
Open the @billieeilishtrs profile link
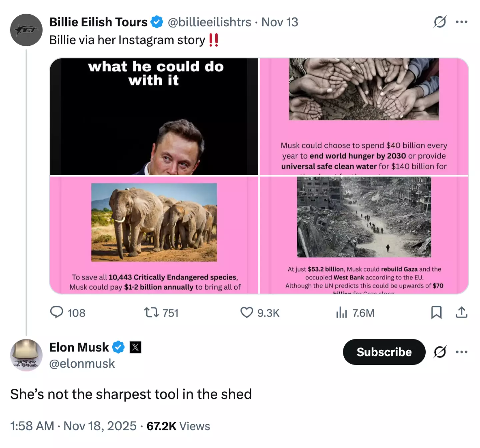coord(210,22)
